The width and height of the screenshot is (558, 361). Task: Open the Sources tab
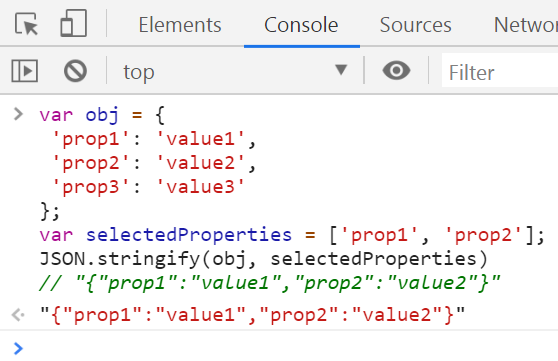click(415, 25)
